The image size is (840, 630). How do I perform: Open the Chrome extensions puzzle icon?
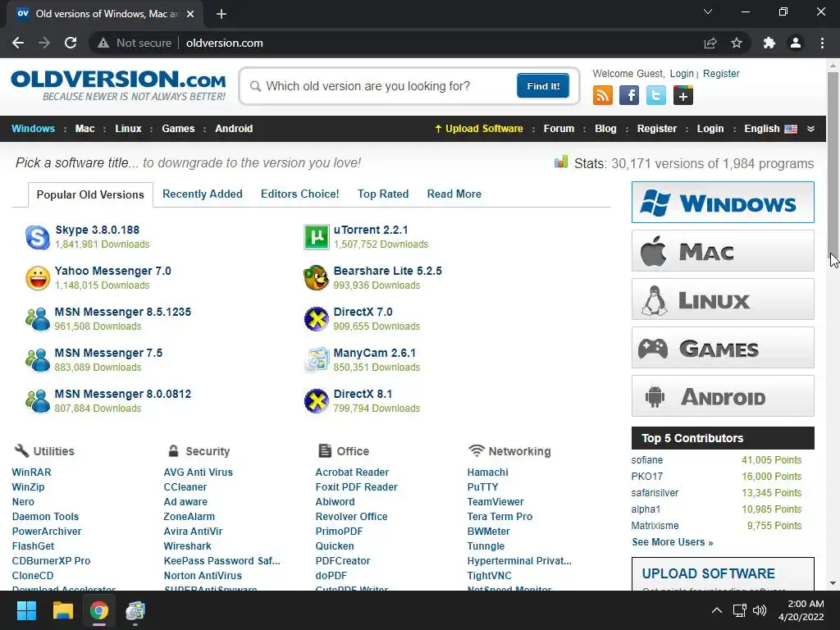point(769,43)
